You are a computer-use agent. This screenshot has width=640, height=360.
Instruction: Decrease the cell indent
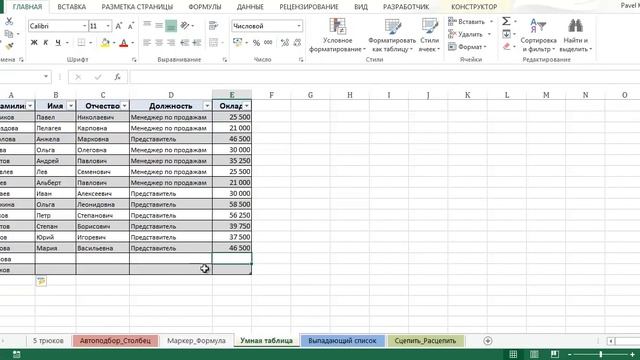point(185,42)
